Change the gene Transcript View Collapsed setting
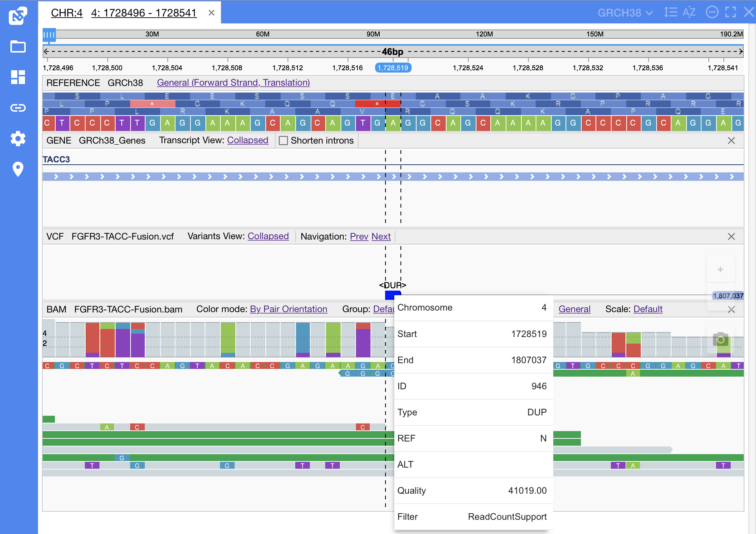The height and width of the screenshot is (534, 756). point(248,140)
